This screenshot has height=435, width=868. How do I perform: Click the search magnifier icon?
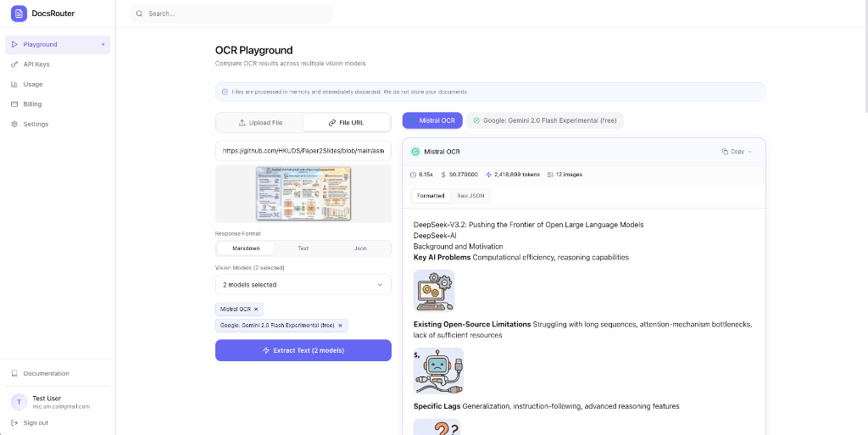[x=140, y=14]
